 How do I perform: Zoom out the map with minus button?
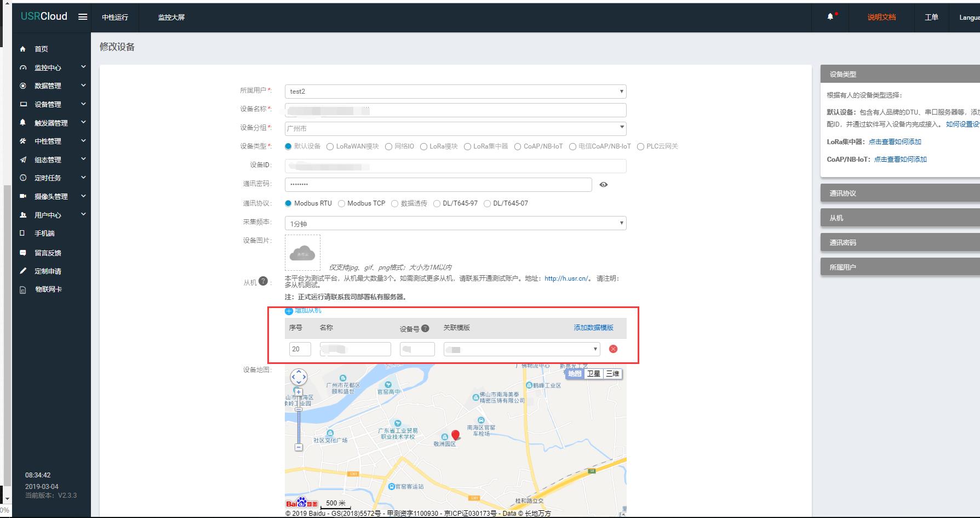299,447
